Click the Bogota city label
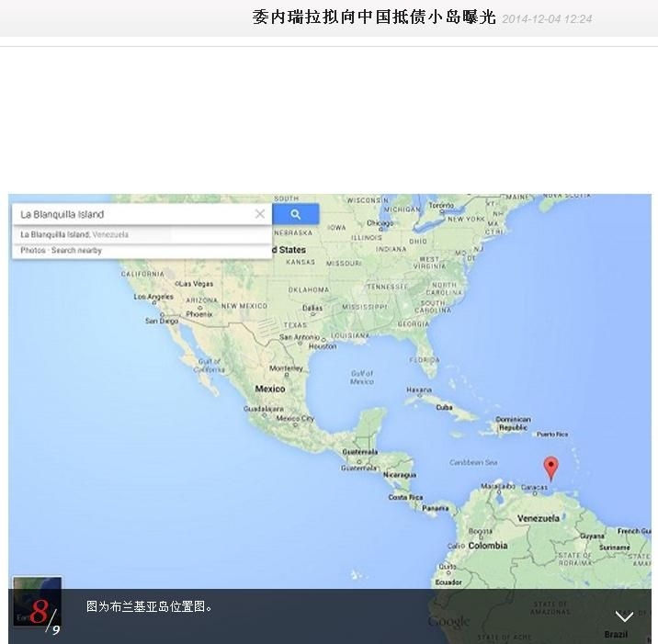This screenshot has height=644, width=658. (480, 531)
